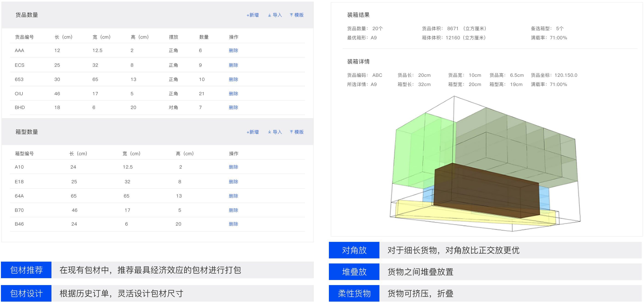Screen dimensions: 644x303
Task: Click goods code cell ECS
Action: (x=20, y=65)
